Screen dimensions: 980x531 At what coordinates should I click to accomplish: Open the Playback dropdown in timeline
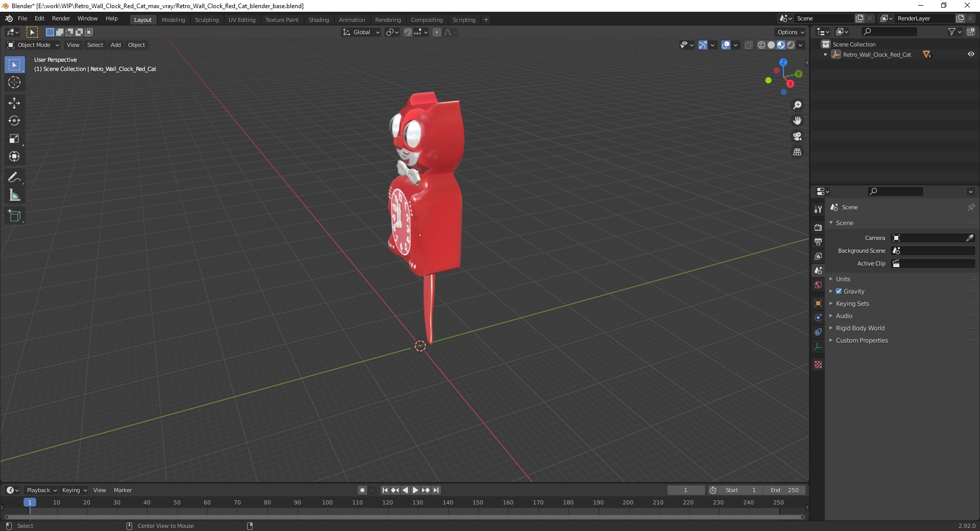coord(41,490)
